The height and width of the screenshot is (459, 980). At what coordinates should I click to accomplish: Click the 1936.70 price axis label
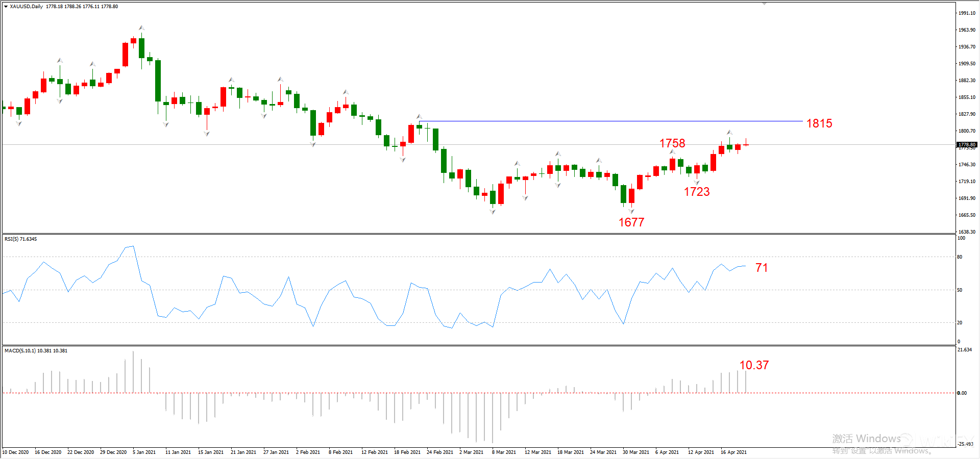(967, 47)
